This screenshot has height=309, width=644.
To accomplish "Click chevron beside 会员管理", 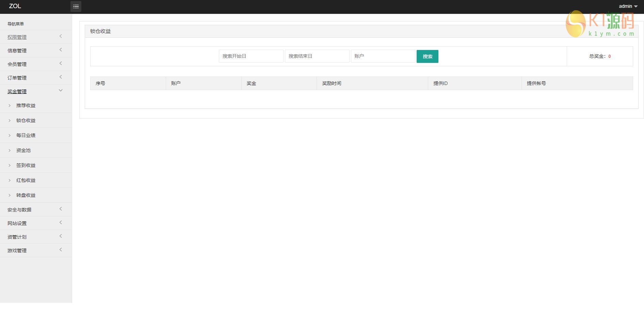I will point(61,63).
